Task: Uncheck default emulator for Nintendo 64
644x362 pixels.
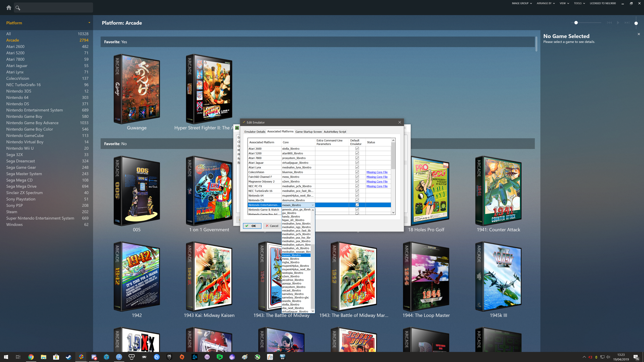Action: 357,195
